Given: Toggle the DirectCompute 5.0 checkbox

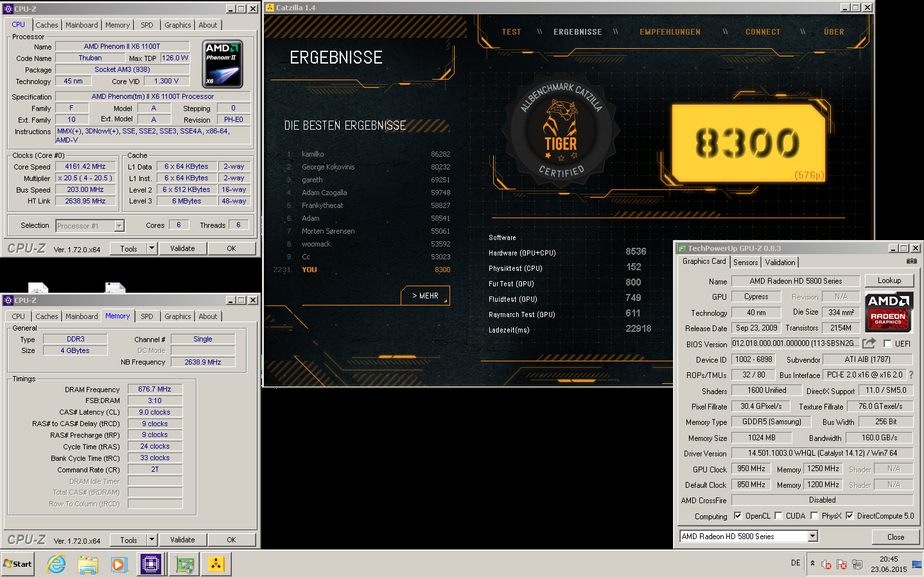Looking at the screenshot, I should 850,516.
